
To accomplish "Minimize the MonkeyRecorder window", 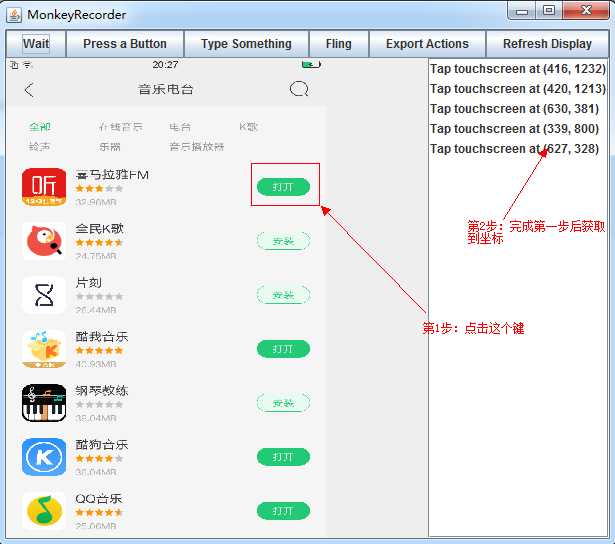I will point(522,10).
